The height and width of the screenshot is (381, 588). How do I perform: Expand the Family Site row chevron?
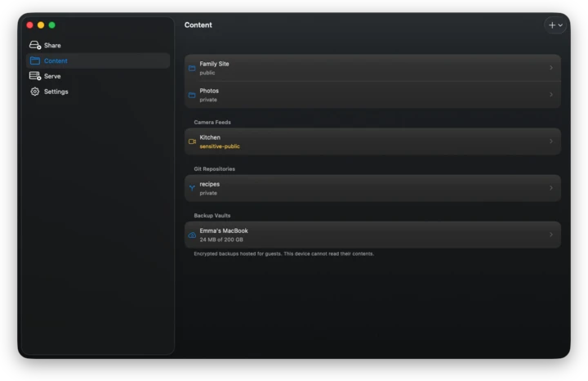click(x=551, y=68)
